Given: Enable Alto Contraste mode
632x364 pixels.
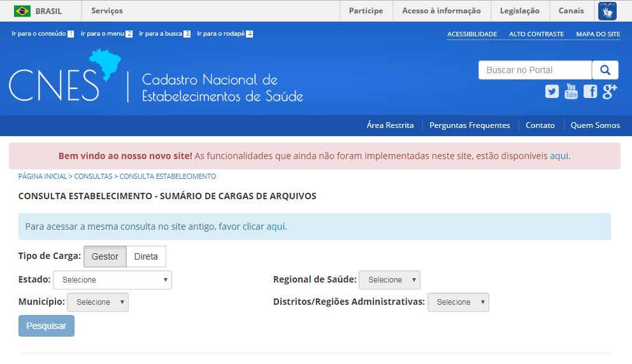Looking at the screenshot, I should click(x=536, y=34).
